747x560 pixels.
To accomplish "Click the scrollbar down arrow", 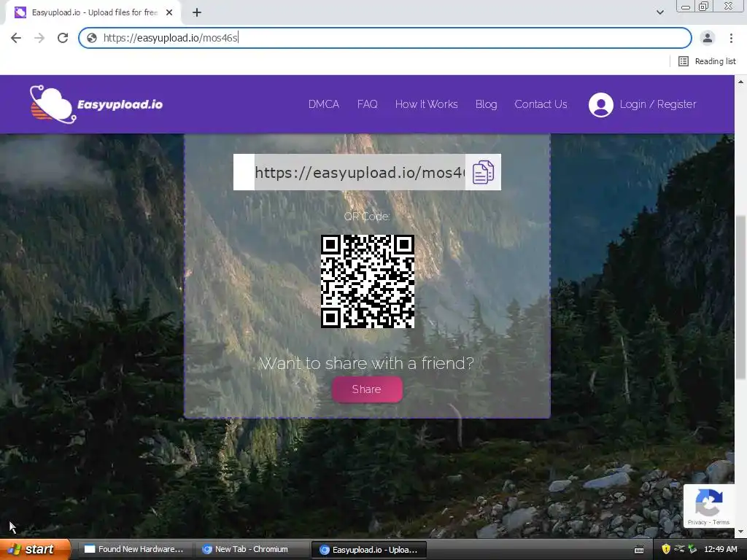I will tap(740, 532).
